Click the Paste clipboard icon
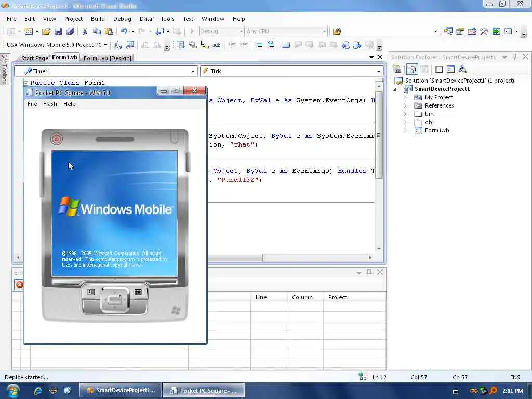This screenshot has width=532, height=399. [109, 31]
